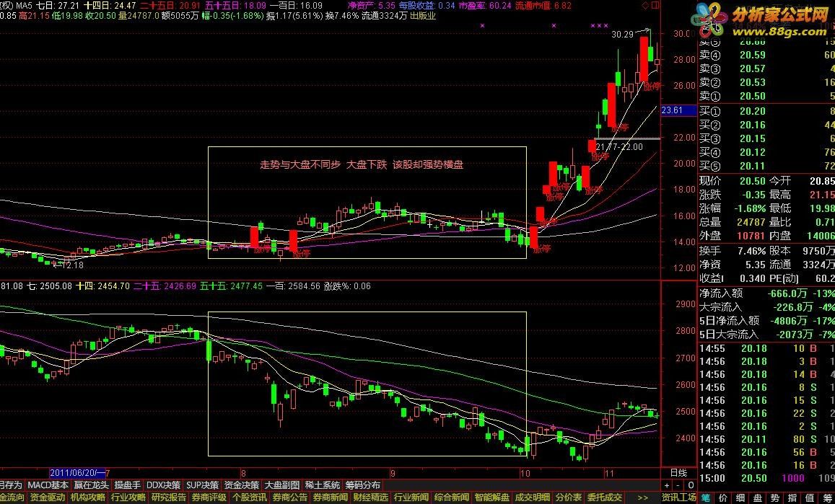Switch to MACD基本 indicator tab
Screen dimensions: 835x504
(48, 485)
